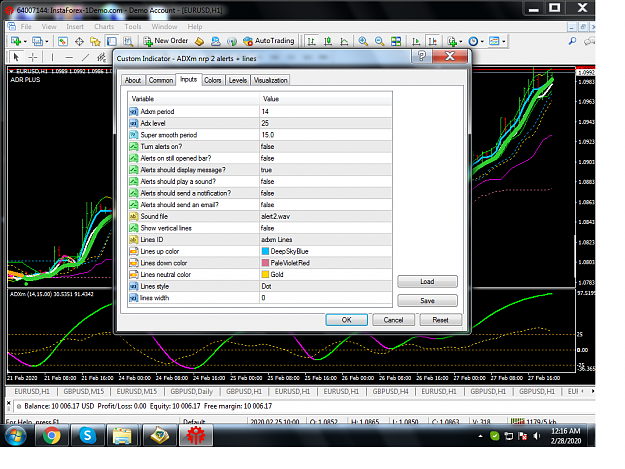
Task: Click the Gold Lines neutral color swatch
Action: coord(265,274)
